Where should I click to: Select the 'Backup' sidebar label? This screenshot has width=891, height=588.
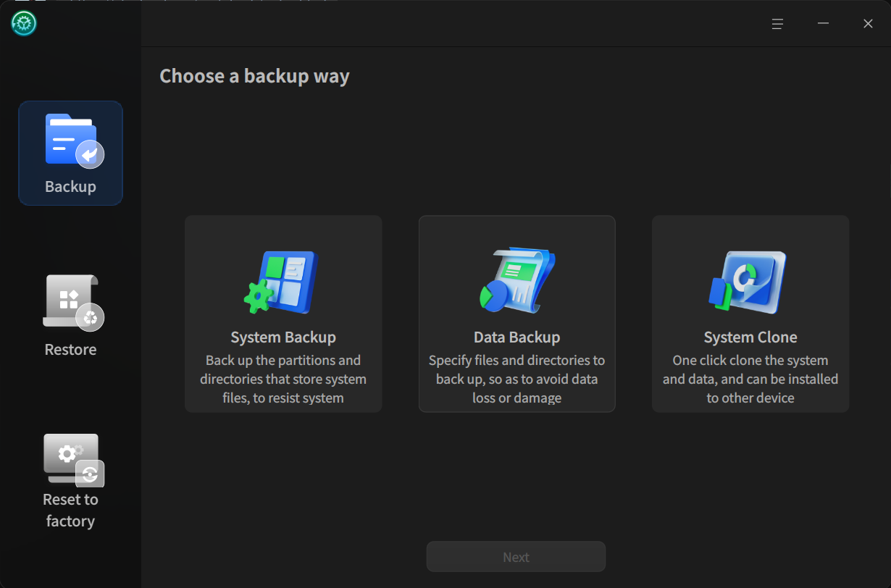(70, 187)
